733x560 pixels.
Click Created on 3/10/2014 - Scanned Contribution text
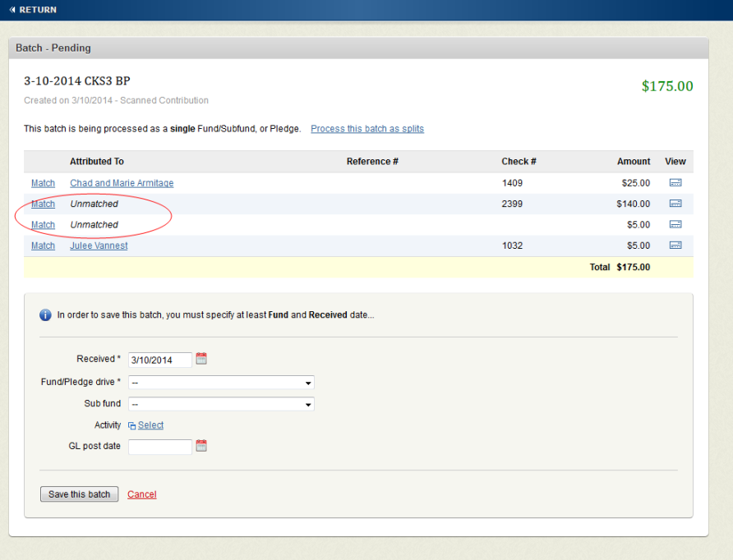[x=116, y=100]
